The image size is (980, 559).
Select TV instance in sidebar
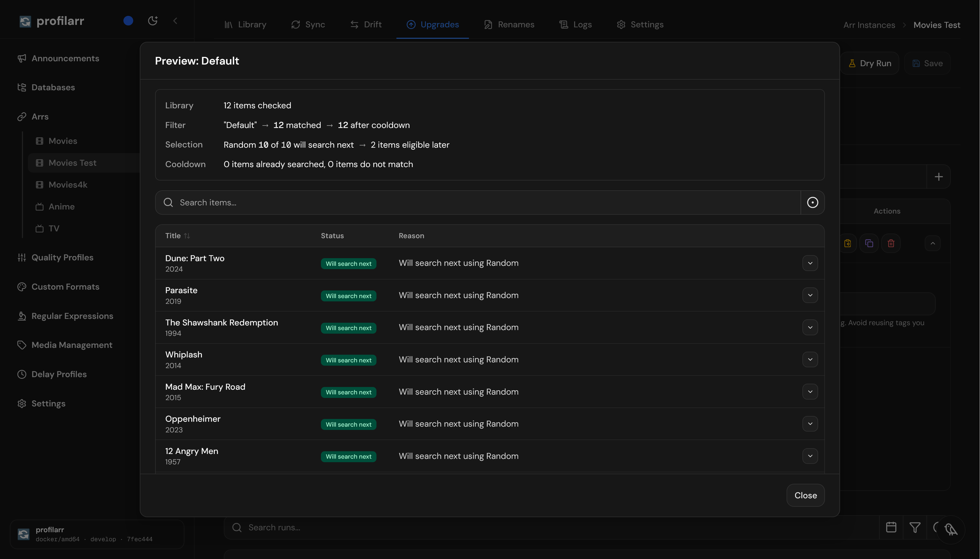point(47,228)
